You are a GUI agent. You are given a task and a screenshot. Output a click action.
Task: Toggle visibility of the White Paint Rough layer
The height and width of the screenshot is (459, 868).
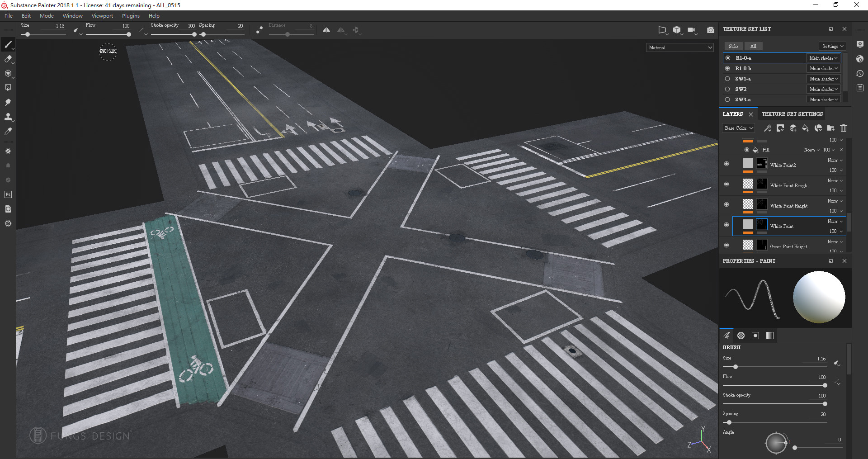(x=726, y=185)
